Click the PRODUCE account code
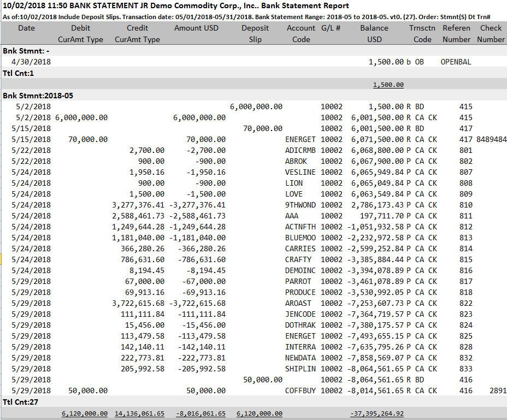Screen dimensions: 507x420 [x=300, y=293]
